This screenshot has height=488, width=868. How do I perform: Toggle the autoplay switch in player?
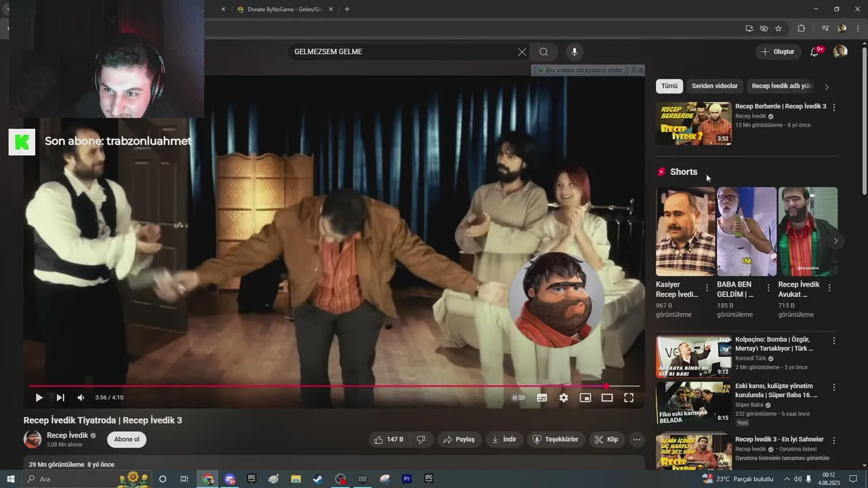[x=518, y=398]
